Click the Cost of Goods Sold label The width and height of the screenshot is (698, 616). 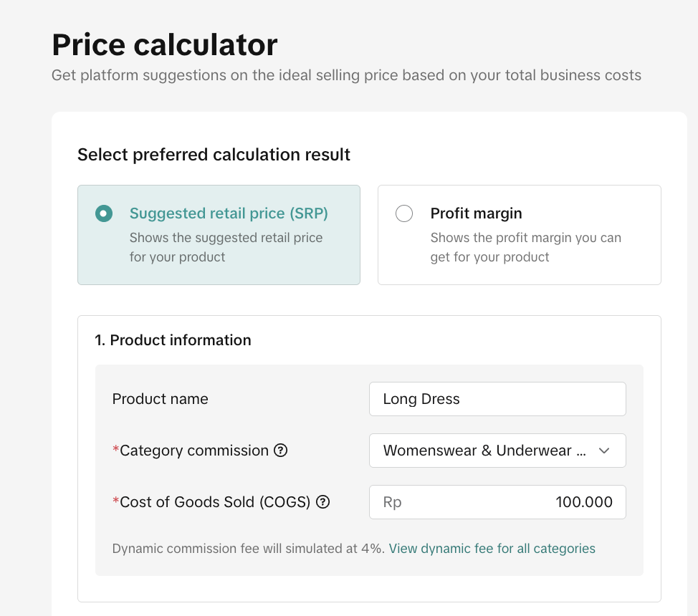point(214,502)
